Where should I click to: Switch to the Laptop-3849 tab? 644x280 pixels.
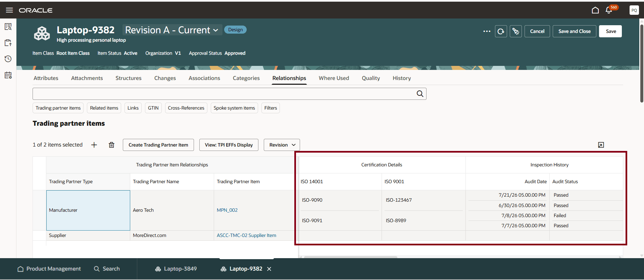point(176,269)
